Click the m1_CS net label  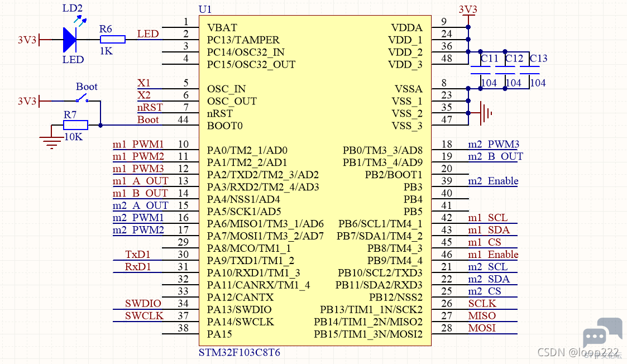pyautogui.click(x=485, y=242)
